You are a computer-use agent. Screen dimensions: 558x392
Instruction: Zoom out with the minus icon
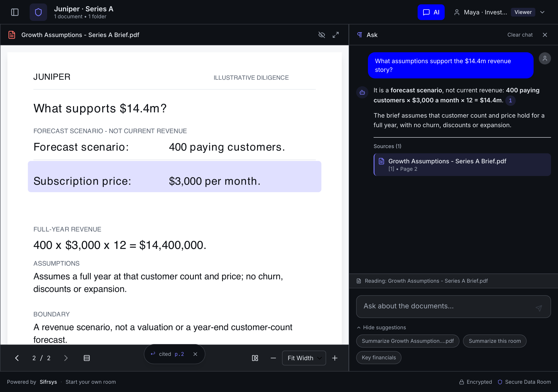(273, 358)
